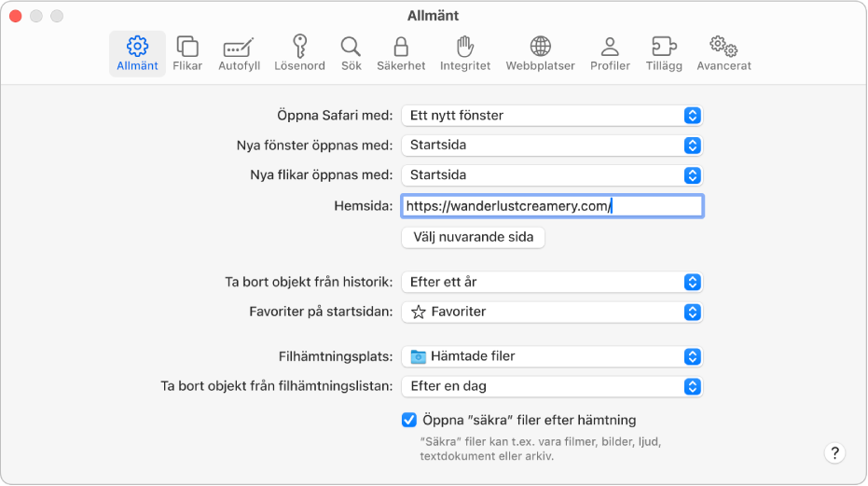Click the Välj nuvarande sida button
This screenshot has width=868, height=486.
(473, 237)
